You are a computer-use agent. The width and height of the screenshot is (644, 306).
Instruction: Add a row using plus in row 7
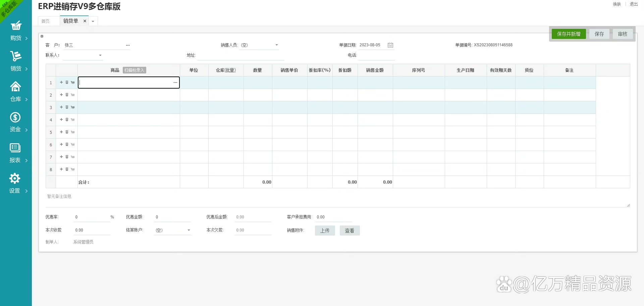pyautogui.click(x=61, y=157)
